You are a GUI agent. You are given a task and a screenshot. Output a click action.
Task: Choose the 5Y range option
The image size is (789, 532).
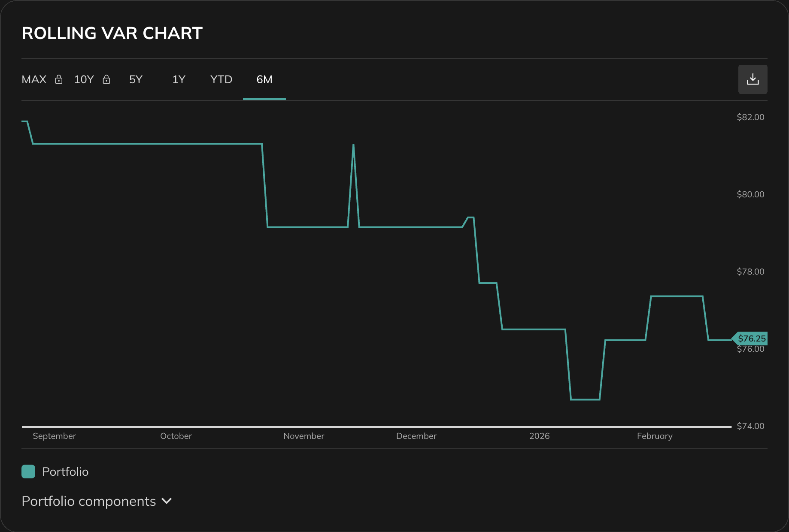pyautogui.click(x=136, y=79)
